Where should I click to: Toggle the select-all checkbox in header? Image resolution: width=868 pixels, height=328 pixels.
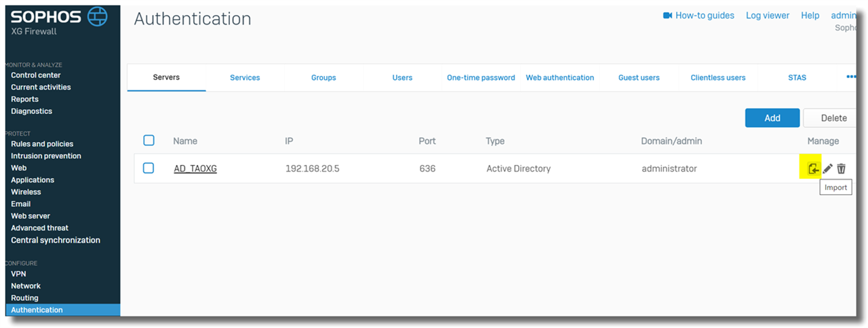[x=149, y=141]
